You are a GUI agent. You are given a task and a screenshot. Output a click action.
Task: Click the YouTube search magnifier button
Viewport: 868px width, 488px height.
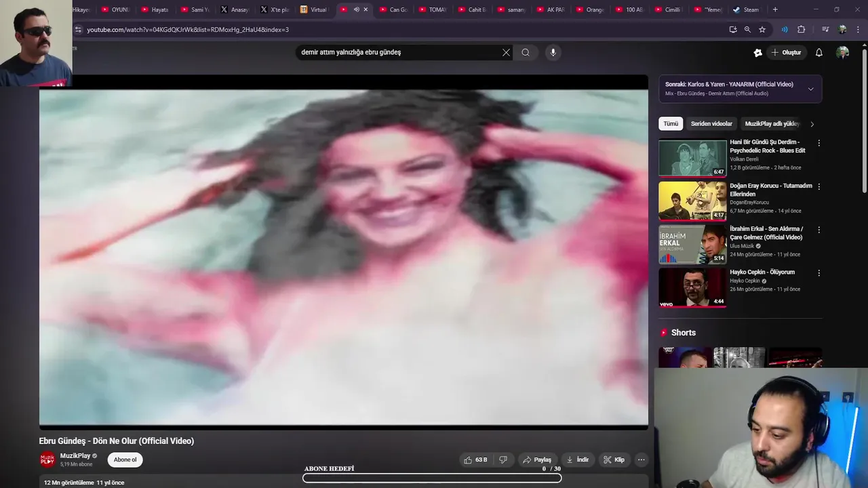tap(526, 52)
